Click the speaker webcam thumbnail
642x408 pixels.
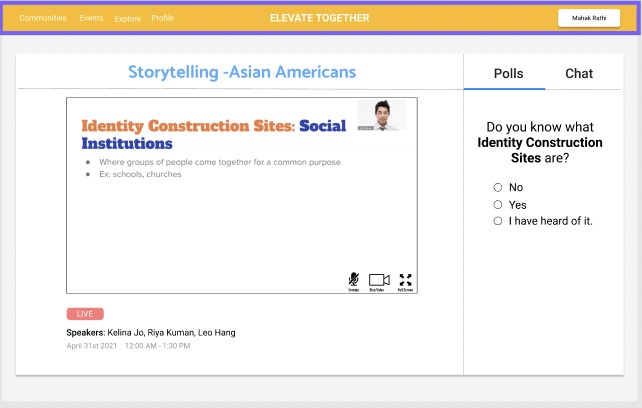[x=382, y=115]
